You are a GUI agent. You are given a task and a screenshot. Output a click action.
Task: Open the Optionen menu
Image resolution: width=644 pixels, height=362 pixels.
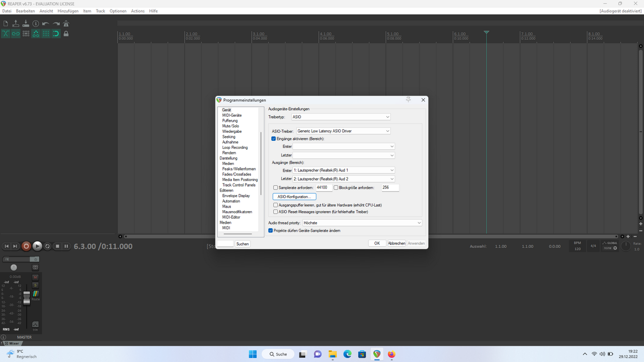coord(118,11)
